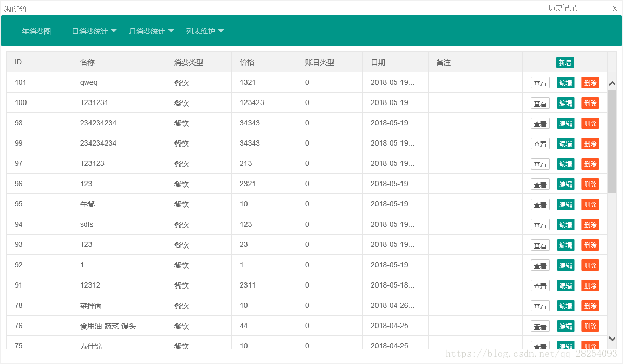The image size is (623, 364).
Task: Open the 年消费图 menu item
Action: click(x=36, y=31)
